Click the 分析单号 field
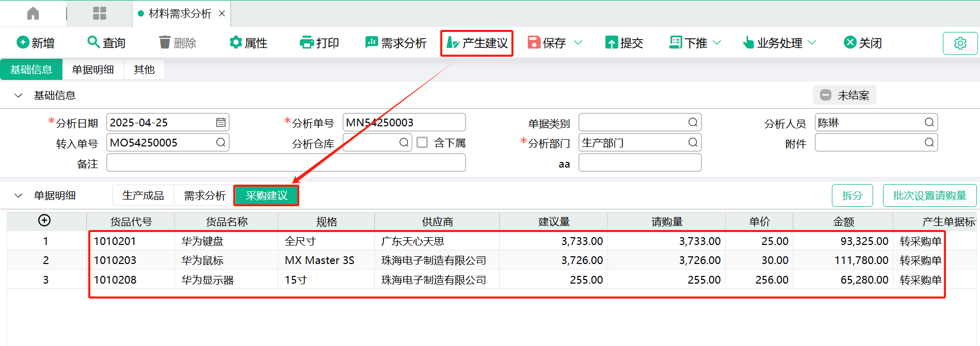The height and width of the screenshot is (346, 980). point(404,123)
